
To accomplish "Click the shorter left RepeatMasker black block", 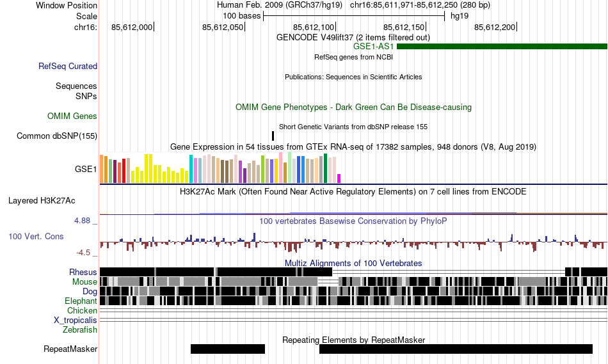I will click(x=228, y=349).
